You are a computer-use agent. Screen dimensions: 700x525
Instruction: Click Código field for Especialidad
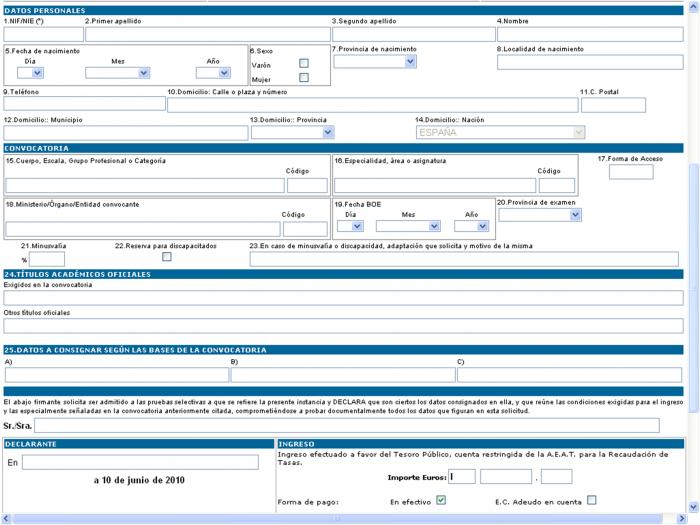pos(557,186)
